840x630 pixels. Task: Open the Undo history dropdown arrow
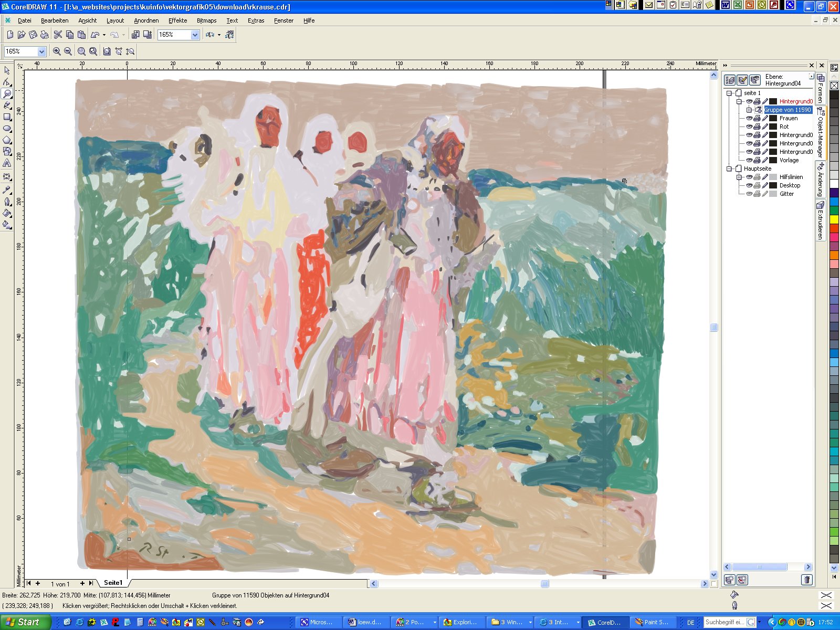[x=104, y=35]
